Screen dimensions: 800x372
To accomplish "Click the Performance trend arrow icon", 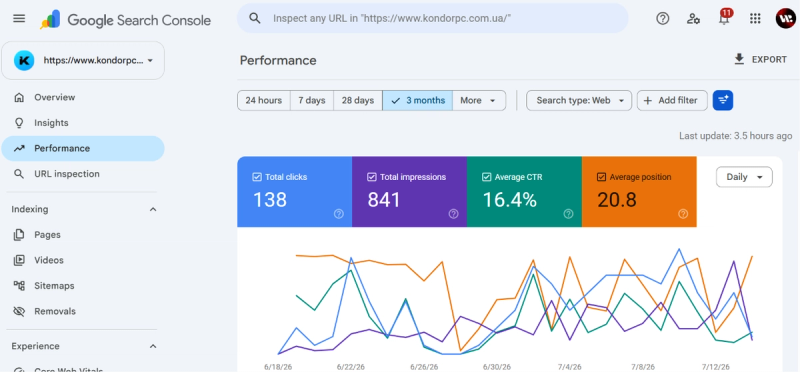I will tap(19, 148).
